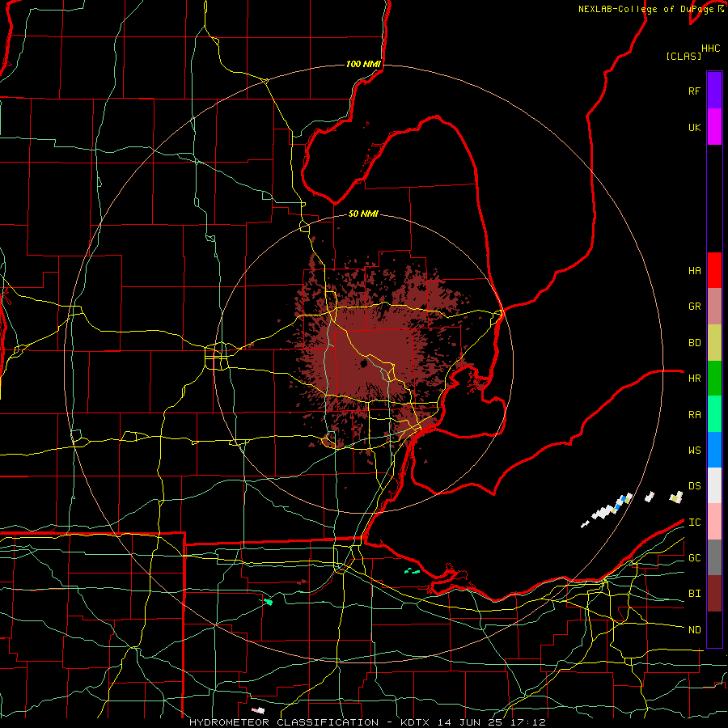Viewport: 728px width, 728px height.
Task: Select the red HA legend color block
Action: (x=714, y=270)
